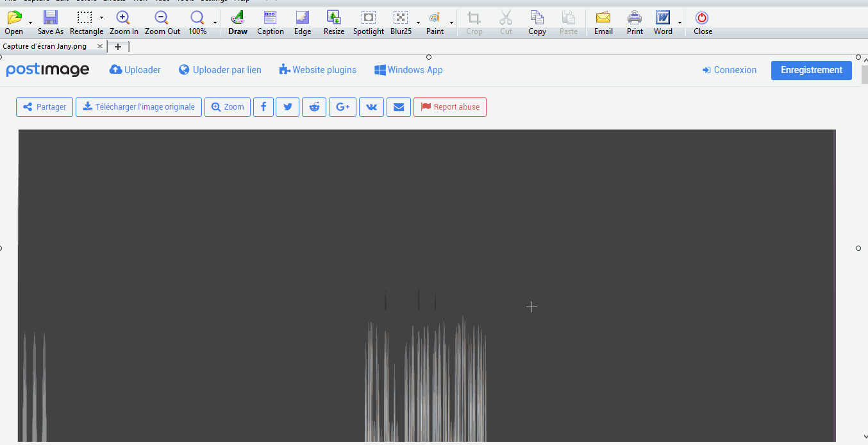This screenshot has height=445, width=868.
Task: Expand the Word export dropdown arrow
Action: [680, 23]
